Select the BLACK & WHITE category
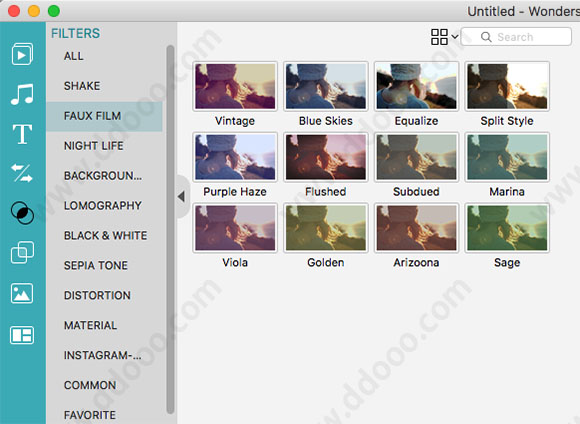The image size is (580, 424). [105, 236]
